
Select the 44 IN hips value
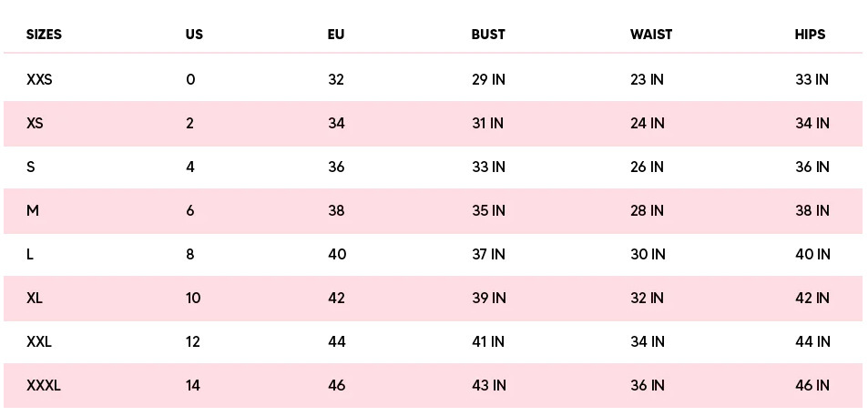point(812,341)
